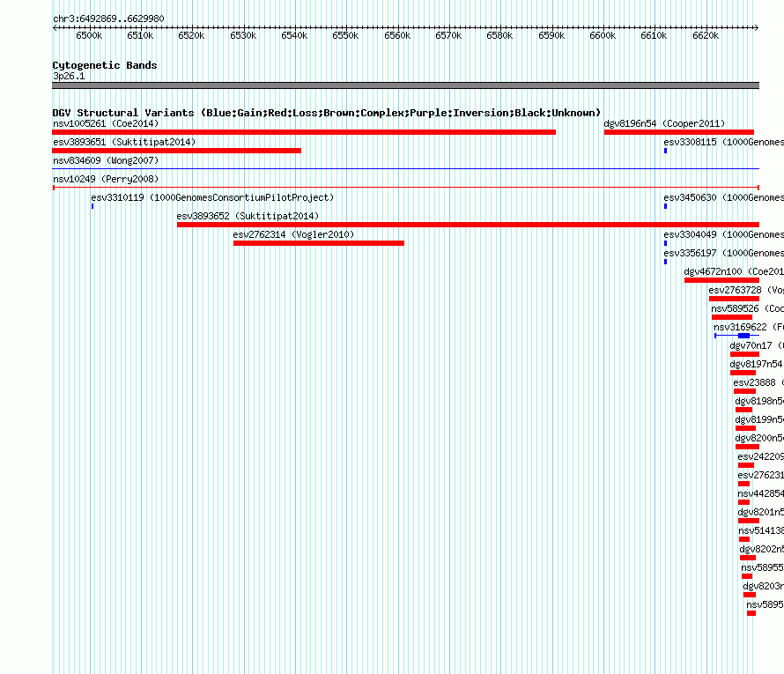
Task: Select the 6500k ruler position
Action: [89, 35]
